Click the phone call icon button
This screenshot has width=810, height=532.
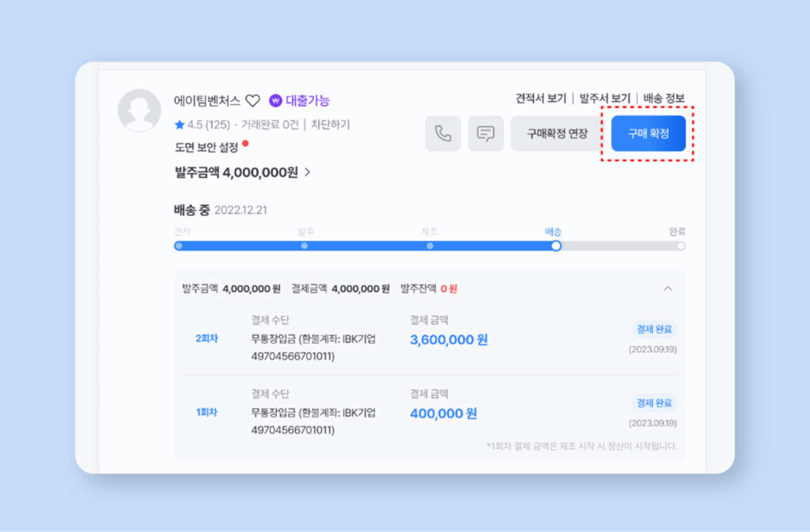pos(443,134)
